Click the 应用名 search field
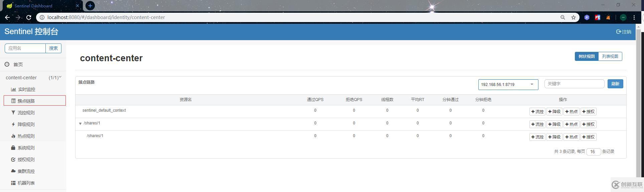The height and width of the screenshot is (192, 644). click(x=25, y=48)
